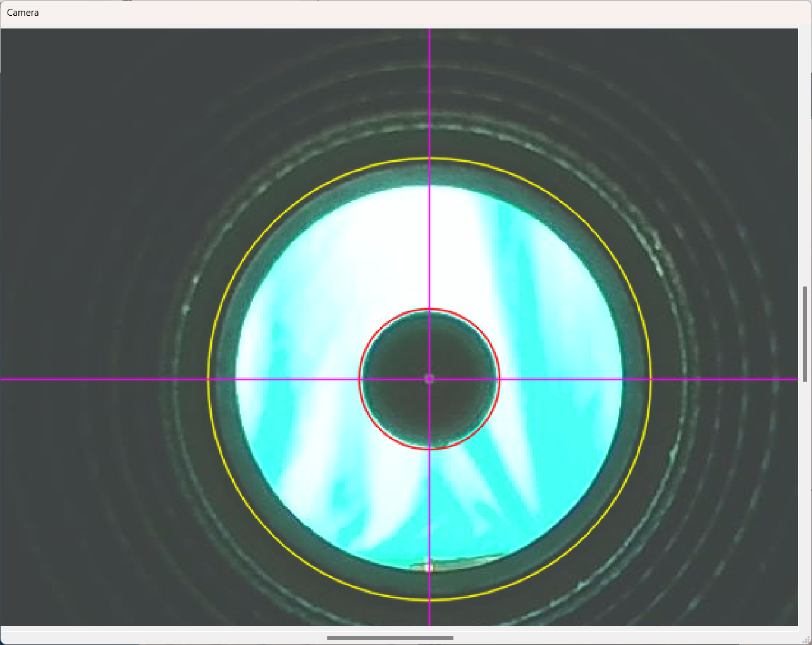Click the "Camera" window title
This screenshot has width=812, height=645.
click(23, 13)
